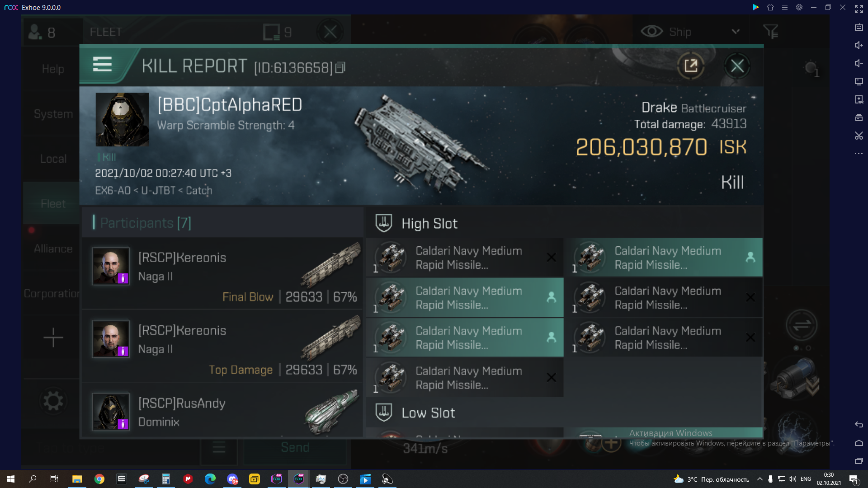Click the filter icon in Fleet header
868x488 pixels.
point(771,32)
